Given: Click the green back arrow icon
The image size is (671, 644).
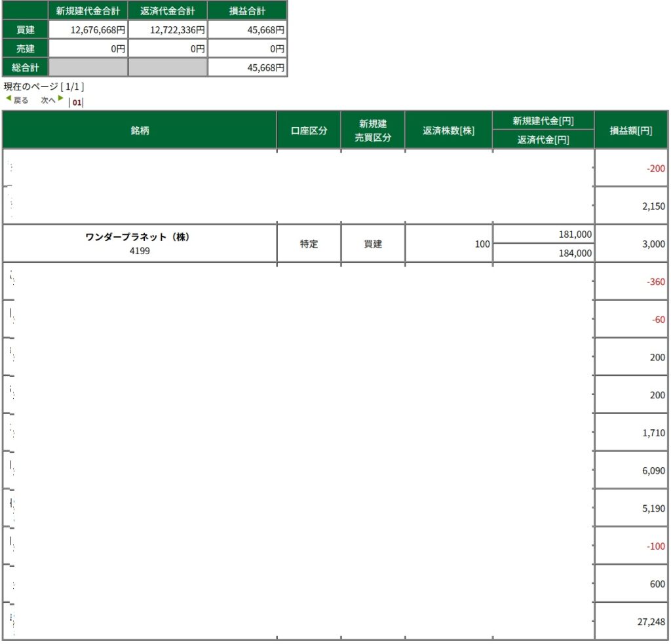Looking at the screenshot, I should pos(9,99).
